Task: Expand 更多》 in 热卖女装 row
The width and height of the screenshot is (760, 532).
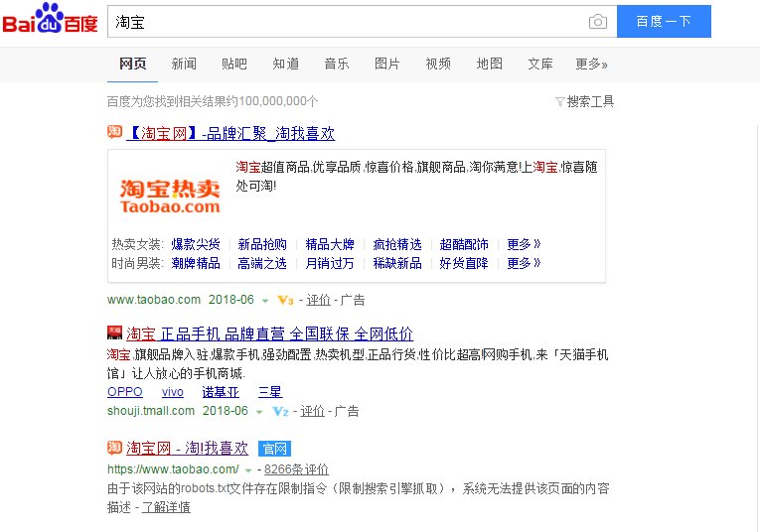Action: [x=524, y=244]
